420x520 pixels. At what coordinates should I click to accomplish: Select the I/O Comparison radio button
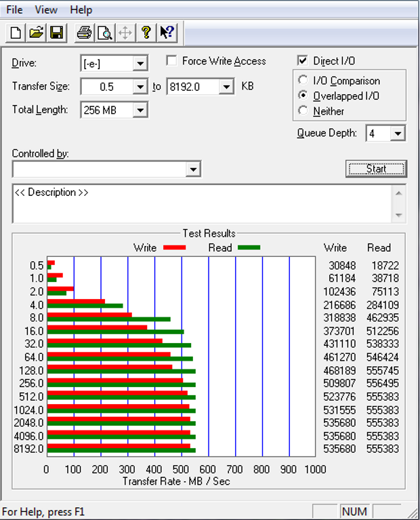click(303, 81)
